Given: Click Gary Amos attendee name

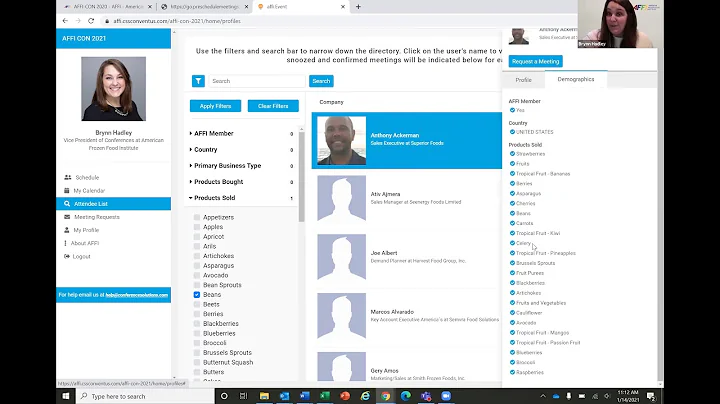Looking at the screenshot, I should (384, 370).
